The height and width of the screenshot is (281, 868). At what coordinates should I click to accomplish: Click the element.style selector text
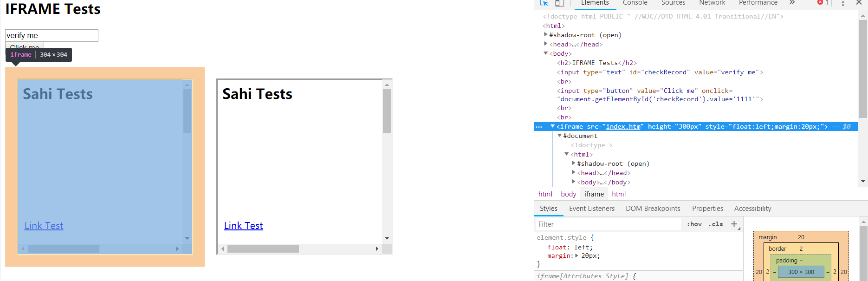coord(562,238)
